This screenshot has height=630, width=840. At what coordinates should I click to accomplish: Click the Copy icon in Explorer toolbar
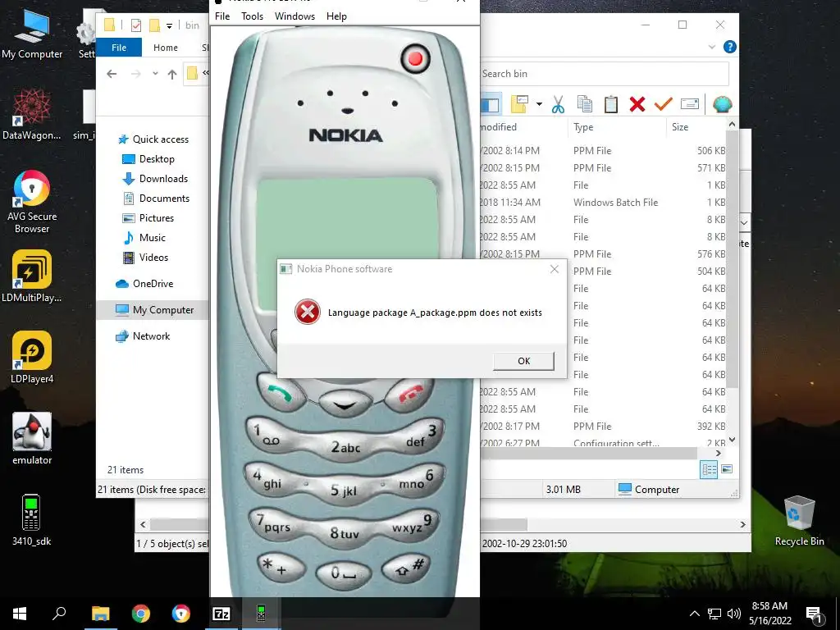[584, 104]
